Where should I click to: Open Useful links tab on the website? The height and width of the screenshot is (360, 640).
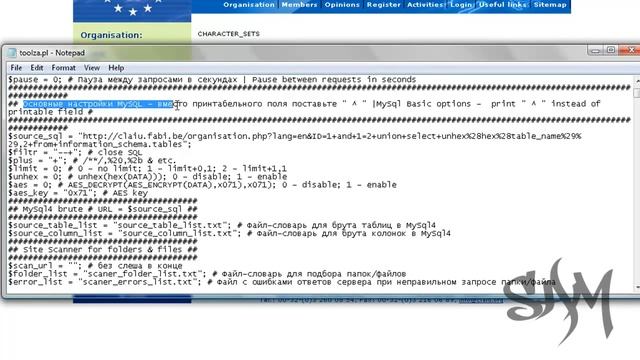502,5
